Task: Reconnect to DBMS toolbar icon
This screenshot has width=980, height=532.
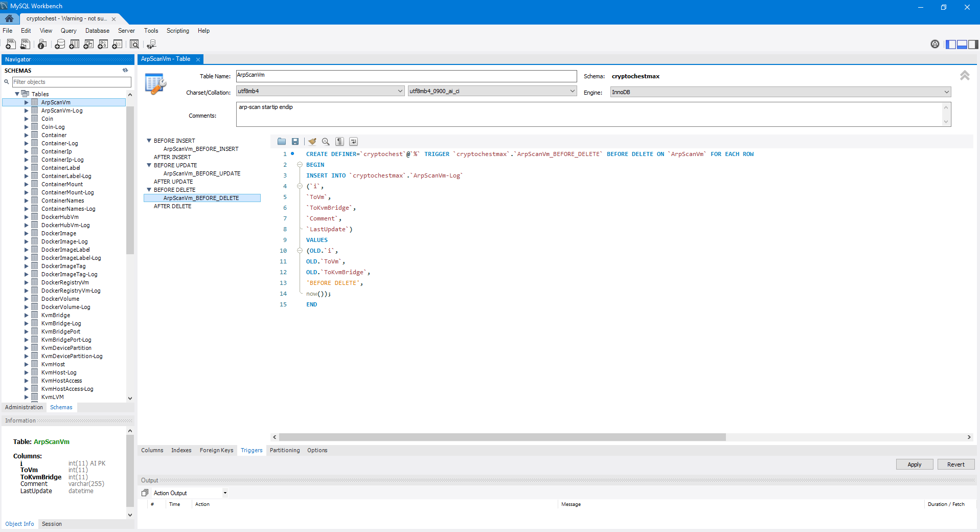Action: pos(151,45)
